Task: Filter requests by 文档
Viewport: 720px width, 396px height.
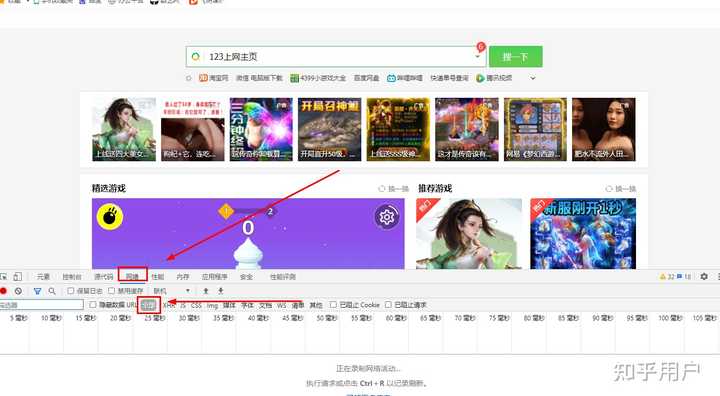Action: [x=265, y=305]
